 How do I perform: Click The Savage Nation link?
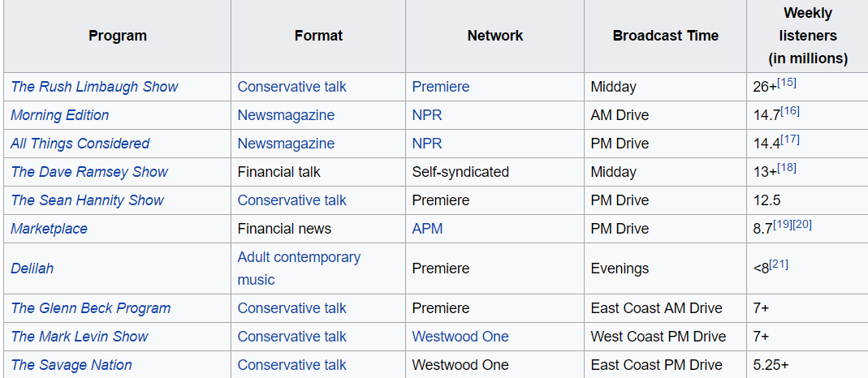point(71,365)
